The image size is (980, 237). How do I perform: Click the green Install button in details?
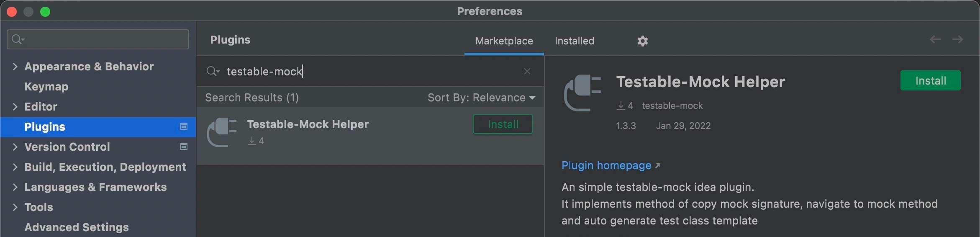(930, 81)
